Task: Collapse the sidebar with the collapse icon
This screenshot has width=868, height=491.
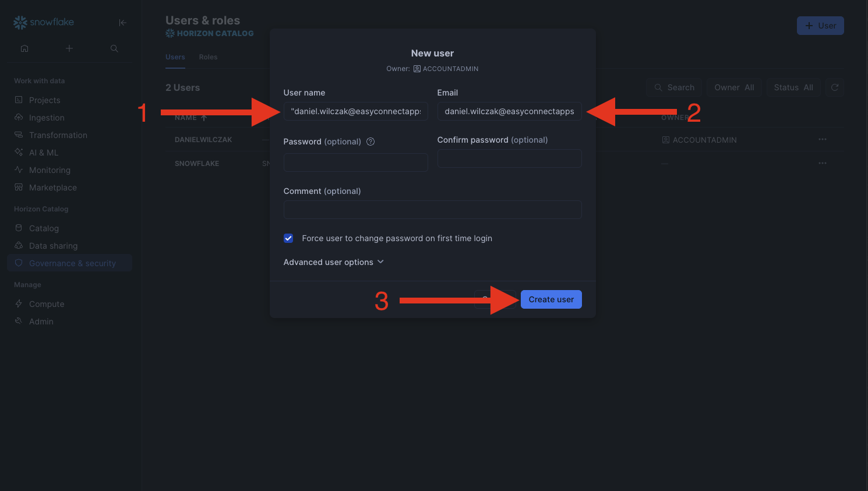Action: pyautogui.click(x=122, y=23)
